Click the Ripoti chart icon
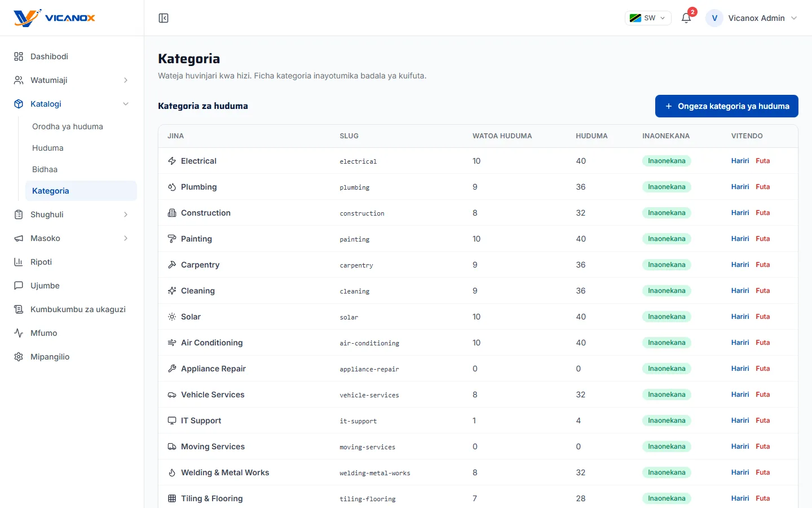 19,262
